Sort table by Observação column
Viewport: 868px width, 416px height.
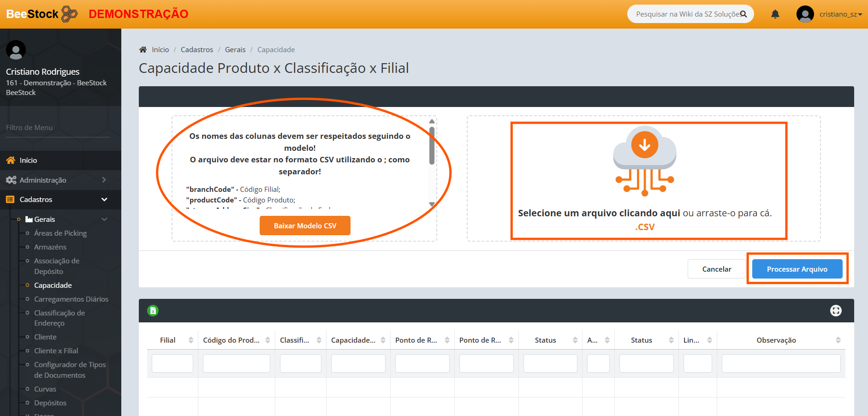(838, 340)
